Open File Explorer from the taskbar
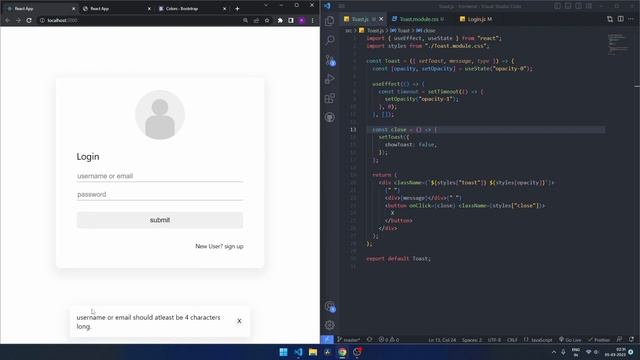Viewport: 640px width, 360px height. 313,352
